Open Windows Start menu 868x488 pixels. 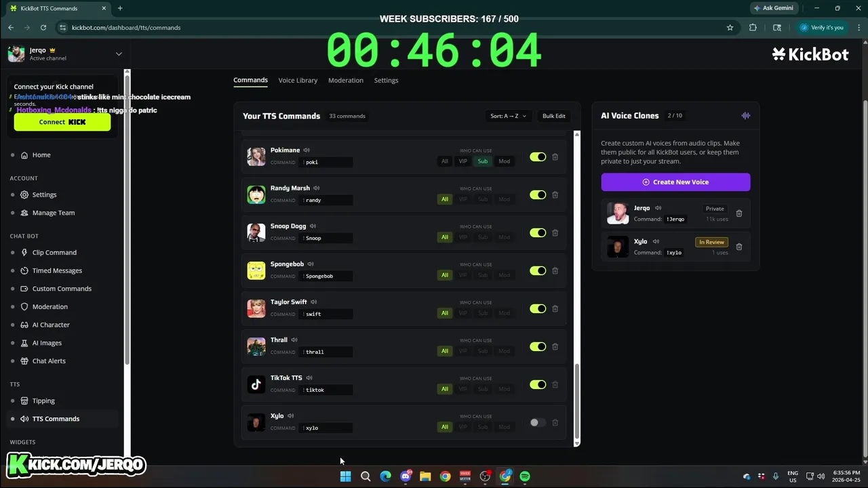coord(345,476)
